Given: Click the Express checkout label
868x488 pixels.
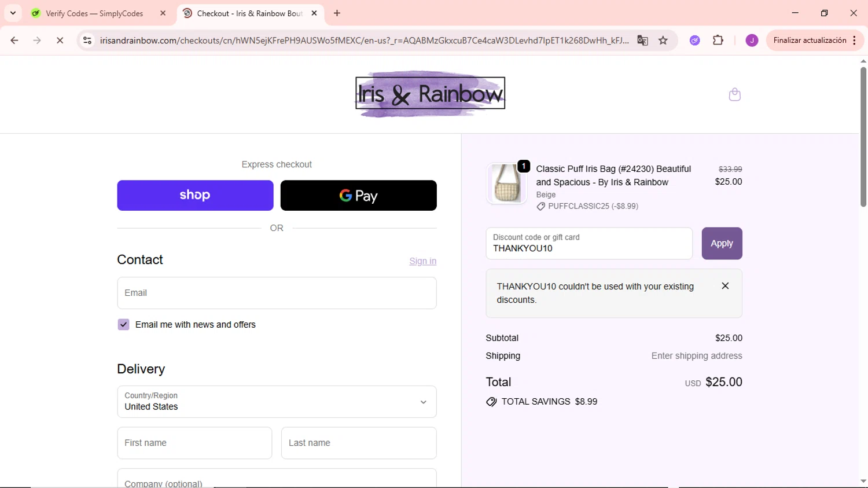Looking at the screenshot, I should [x=277, y=164].
